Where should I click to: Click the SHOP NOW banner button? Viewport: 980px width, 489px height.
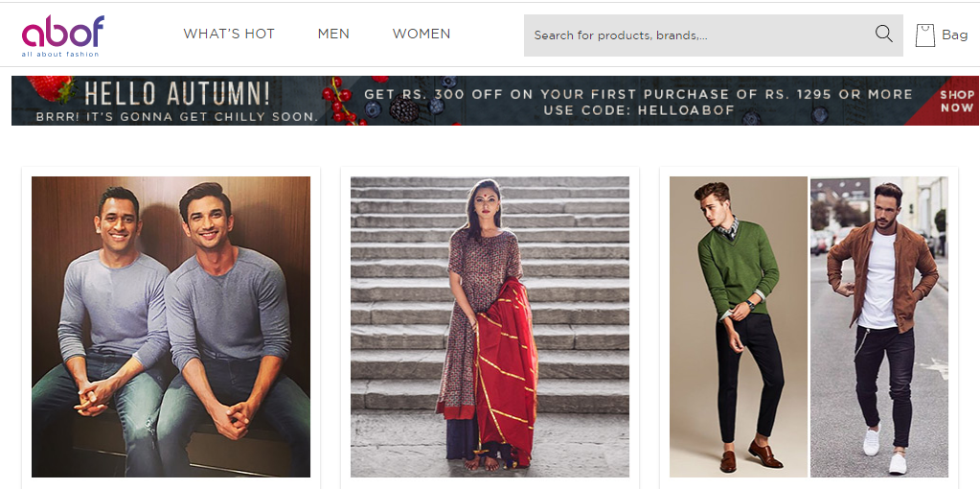click(956, 101)
